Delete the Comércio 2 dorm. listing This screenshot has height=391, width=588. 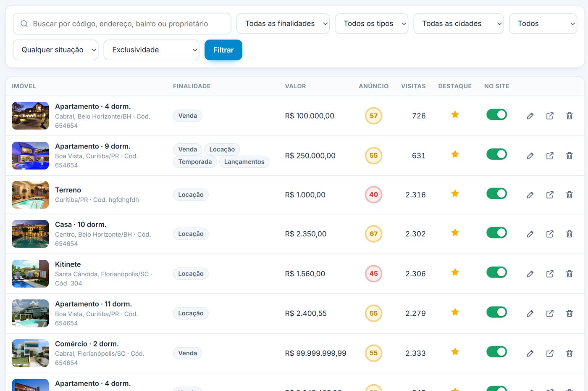click(570, 353)
